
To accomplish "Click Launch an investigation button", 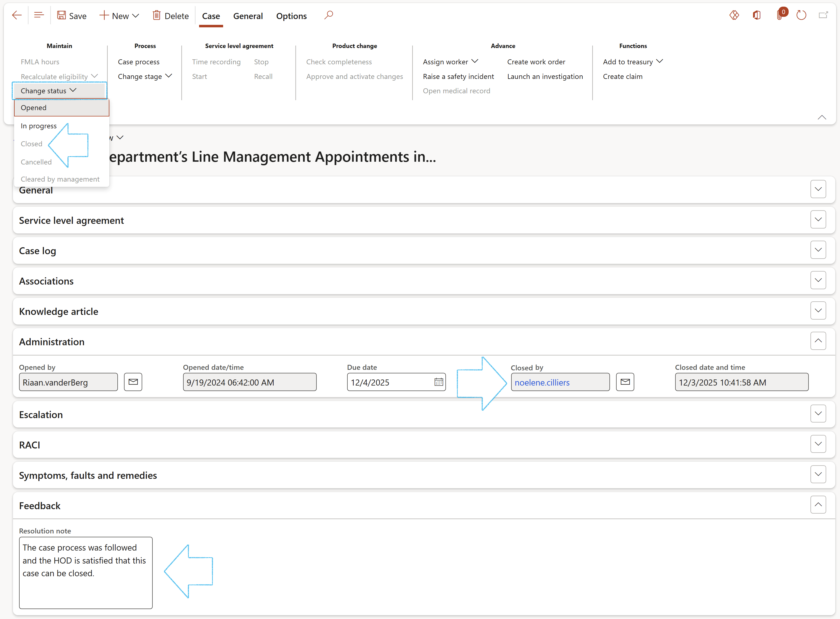I will [545, 76].
